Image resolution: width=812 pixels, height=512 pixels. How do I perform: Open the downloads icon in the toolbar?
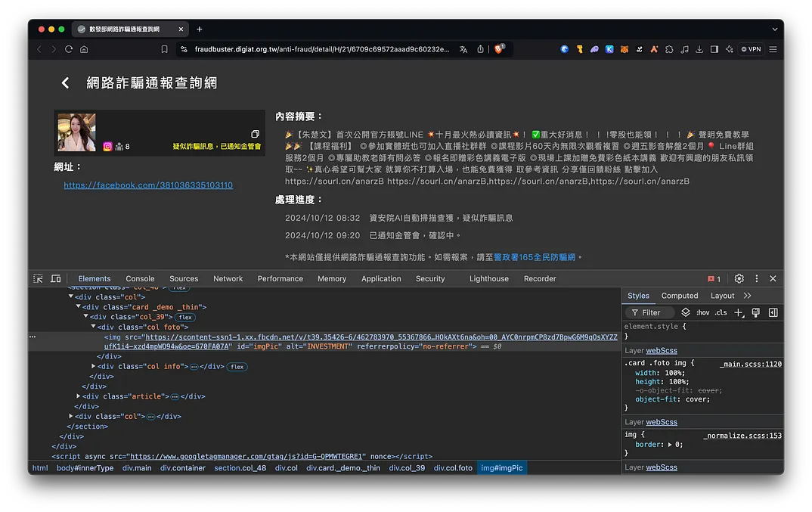(x=699, y=49)
